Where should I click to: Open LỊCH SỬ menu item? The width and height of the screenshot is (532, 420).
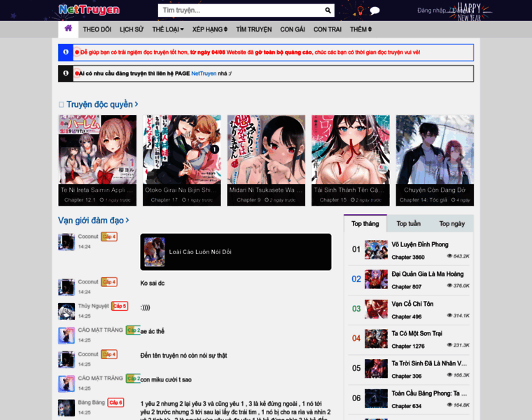coord(132,29)
